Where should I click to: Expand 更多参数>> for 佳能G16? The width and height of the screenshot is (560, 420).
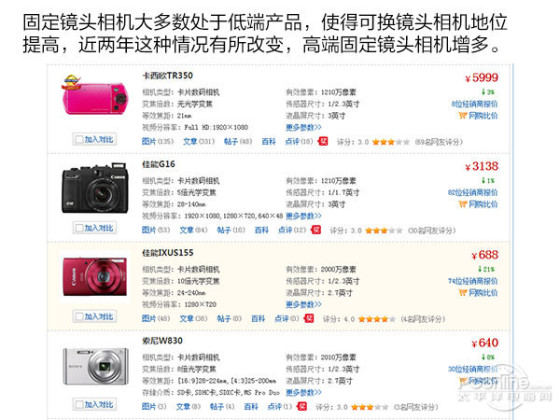(304, 216)
